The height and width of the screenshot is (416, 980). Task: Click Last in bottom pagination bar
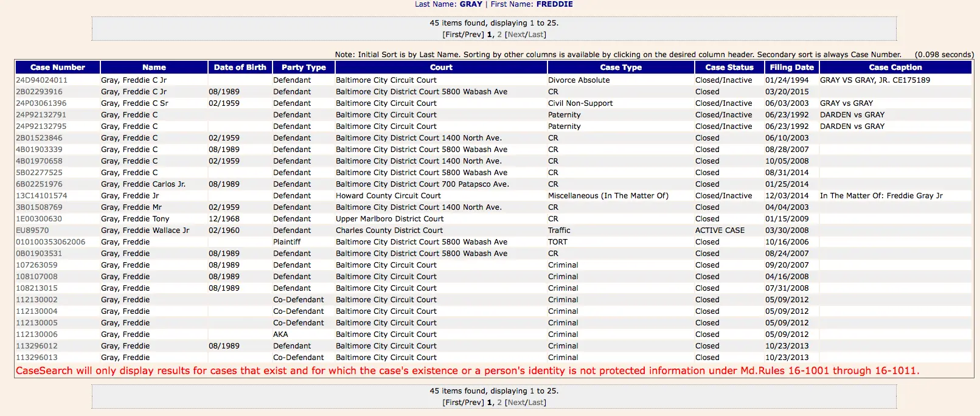coord(535,403)
